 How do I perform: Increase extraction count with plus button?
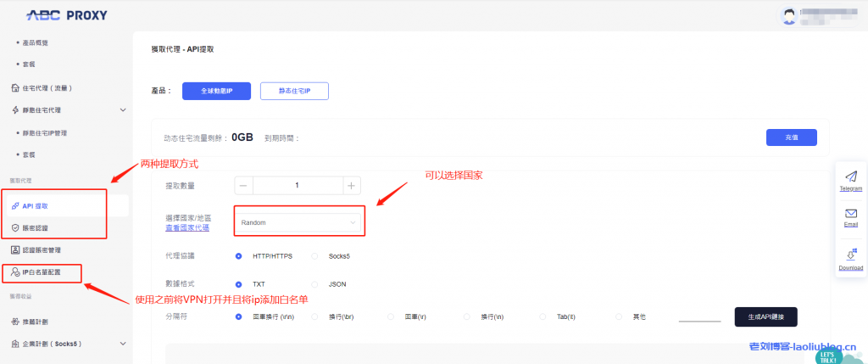(353, 185)
